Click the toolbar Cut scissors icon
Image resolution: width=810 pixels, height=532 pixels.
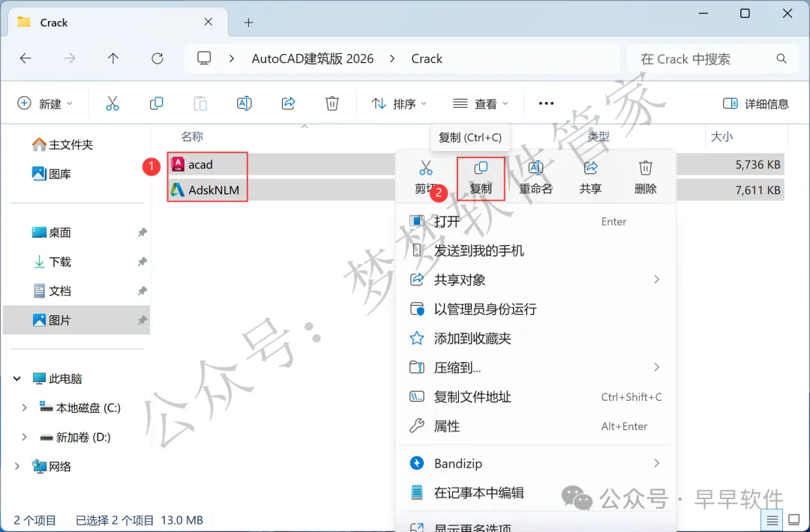click(112, 103)
